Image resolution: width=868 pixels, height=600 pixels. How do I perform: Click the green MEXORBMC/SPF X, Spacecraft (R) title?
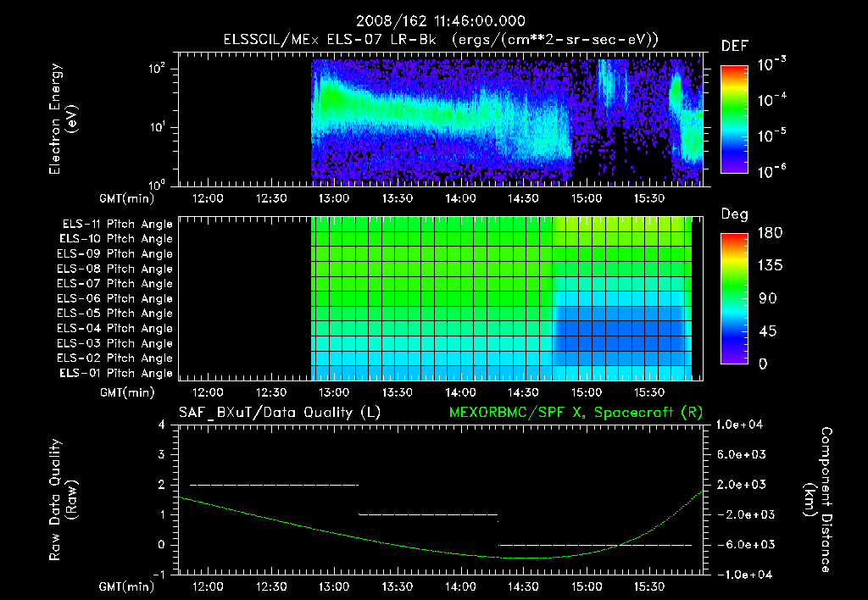[576, 413]
